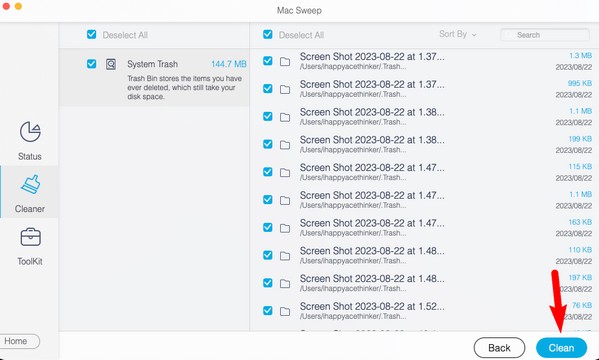
Task: Click folder icon of the 163 KB screenshot
Action: point(285,228)
